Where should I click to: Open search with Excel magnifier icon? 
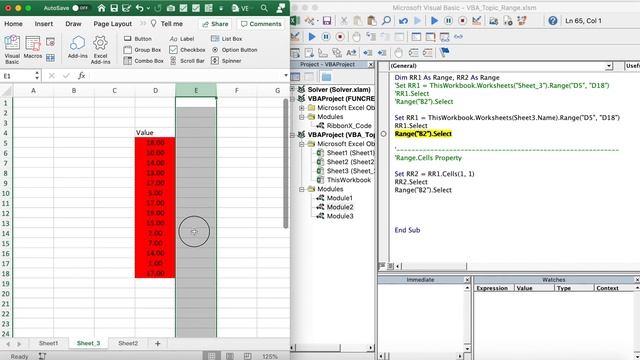(x=264, y=8)
